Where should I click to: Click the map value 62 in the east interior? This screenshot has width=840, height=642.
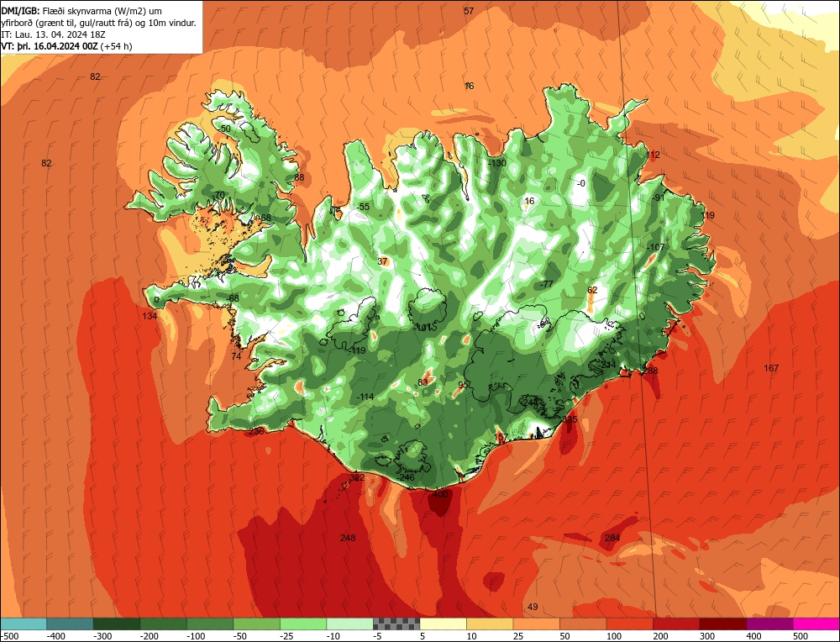pyautogui.click(x=592, y=290)
